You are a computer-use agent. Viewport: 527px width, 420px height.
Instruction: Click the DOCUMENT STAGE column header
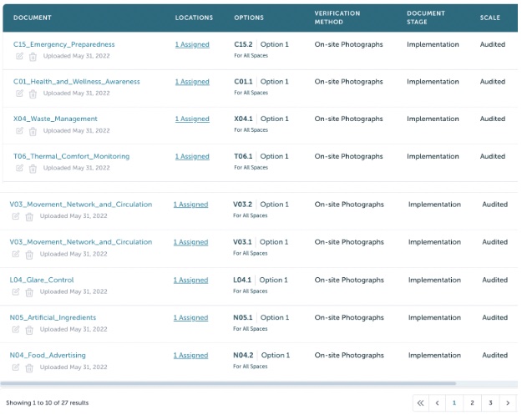(426, 18)
